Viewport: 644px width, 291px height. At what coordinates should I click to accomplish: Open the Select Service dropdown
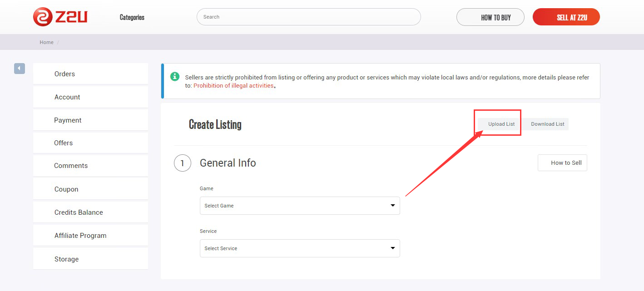[300, 248]
